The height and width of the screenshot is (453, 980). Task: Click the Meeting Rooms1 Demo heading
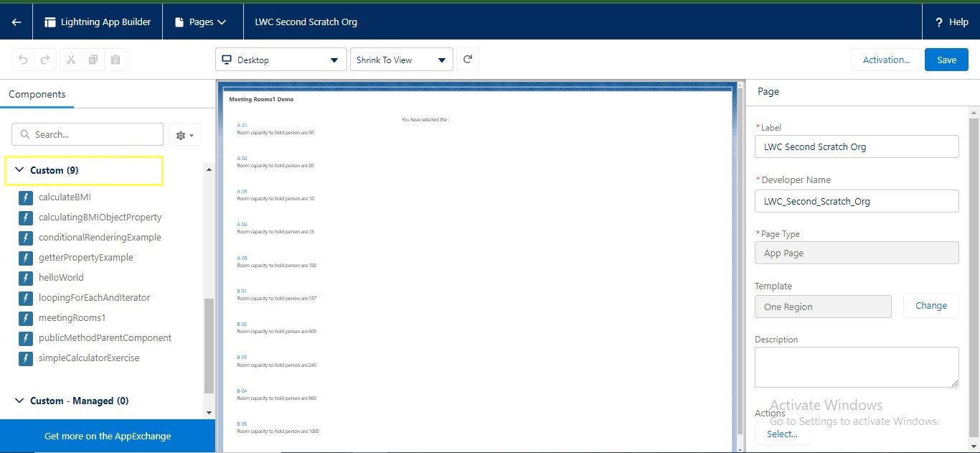[261, 99]
